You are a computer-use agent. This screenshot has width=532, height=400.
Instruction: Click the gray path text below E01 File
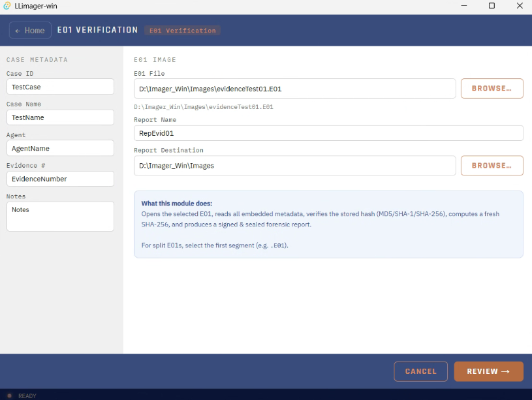pos(204,107)
